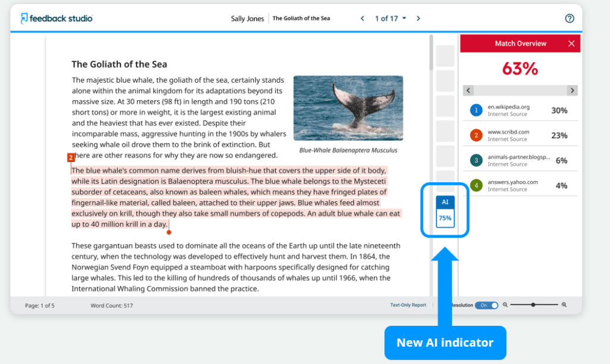
Task: Click the 63% similarity score
Action: pyautogui.click(x=519, y=69)
